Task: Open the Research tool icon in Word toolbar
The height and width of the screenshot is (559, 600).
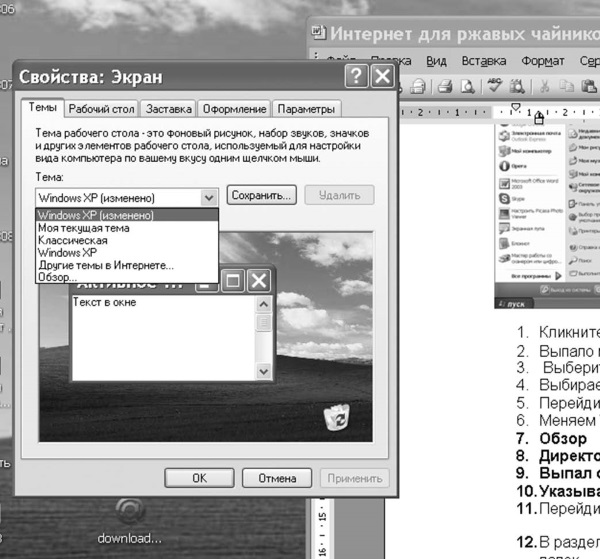Action: [x=517, y=86]
